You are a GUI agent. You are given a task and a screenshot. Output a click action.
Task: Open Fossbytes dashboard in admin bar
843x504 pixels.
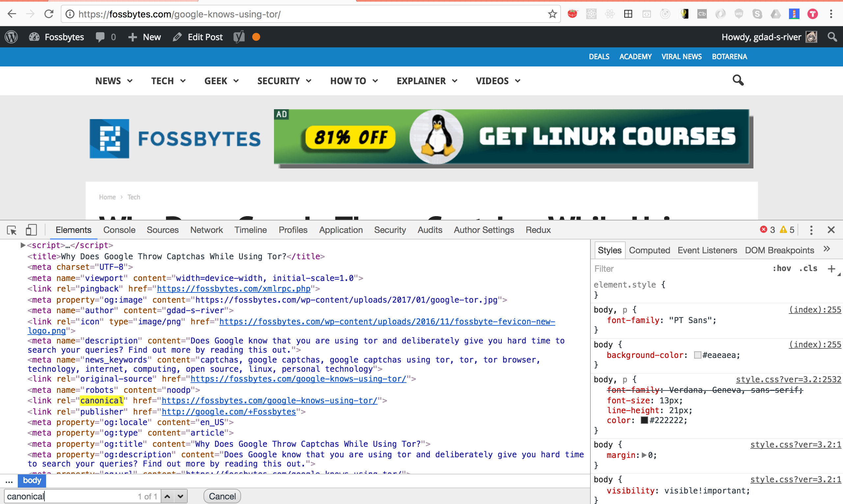click(x=56, y=37)
